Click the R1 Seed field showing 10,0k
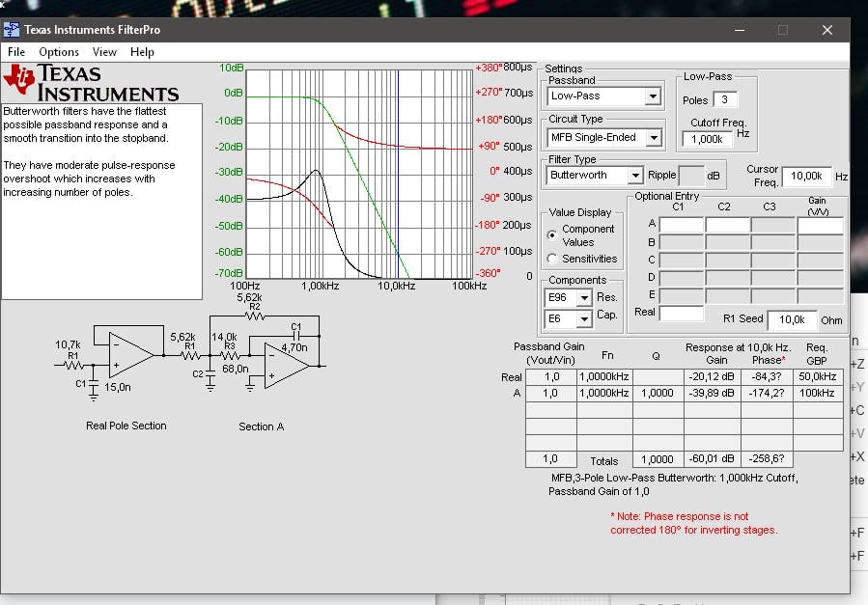Image resolution: width=868 pixels, height=605 pixels. [x=792, y=319]
